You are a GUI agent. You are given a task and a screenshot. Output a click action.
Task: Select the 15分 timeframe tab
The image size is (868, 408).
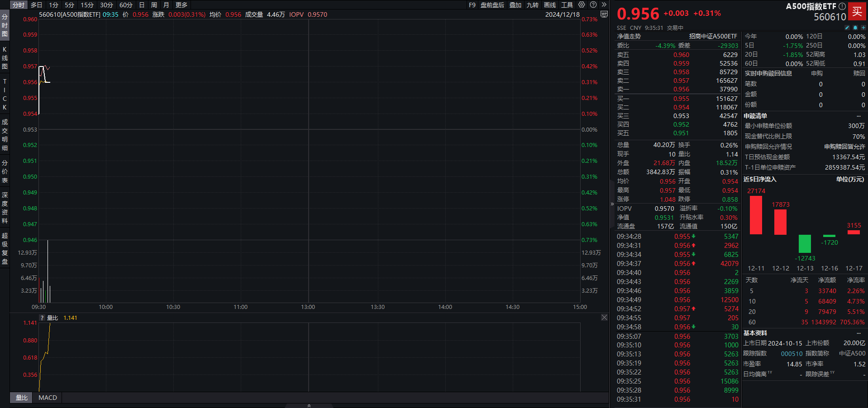click(x=87, y=5)
